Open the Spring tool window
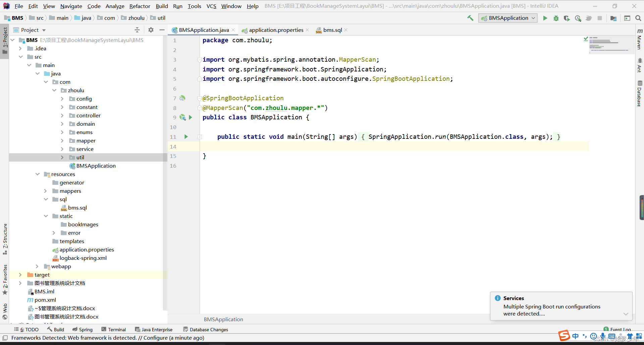Viewport: 644px width, 345px height. 83,330
